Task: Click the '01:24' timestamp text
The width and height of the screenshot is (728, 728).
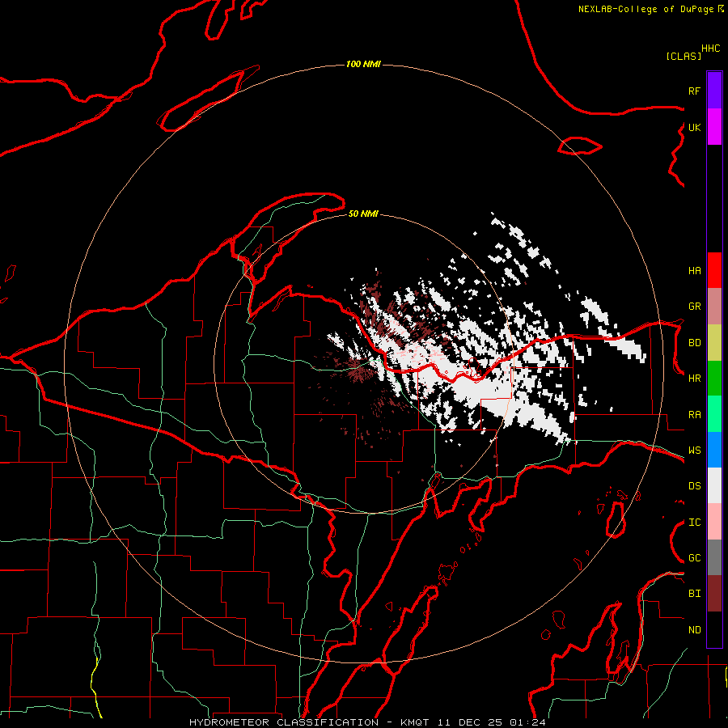Action: (x=527, y=722)
